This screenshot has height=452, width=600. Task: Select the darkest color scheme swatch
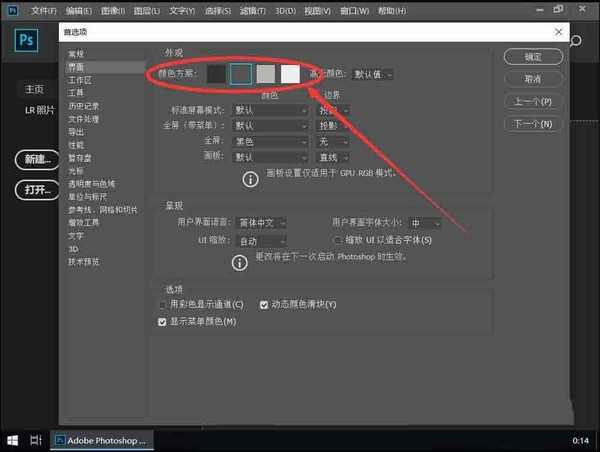pos(217,74)
